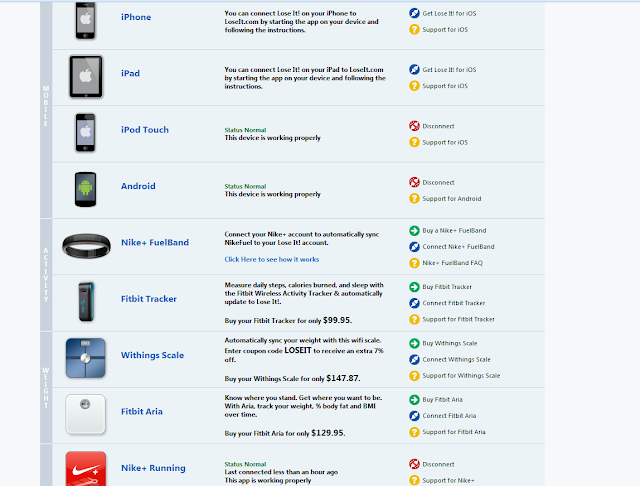
Task: Open the Nike+ Running title link
Action: (x=153, y=468)
